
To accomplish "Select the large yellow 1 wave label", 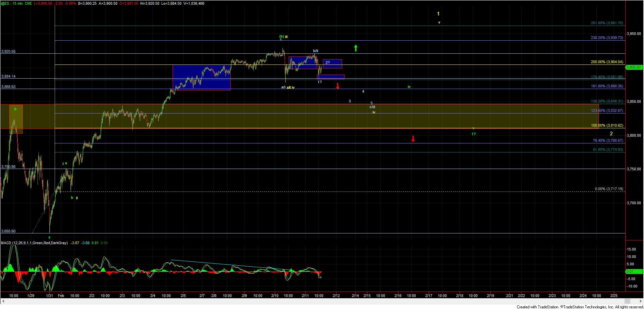I will [x=438, y=14].
